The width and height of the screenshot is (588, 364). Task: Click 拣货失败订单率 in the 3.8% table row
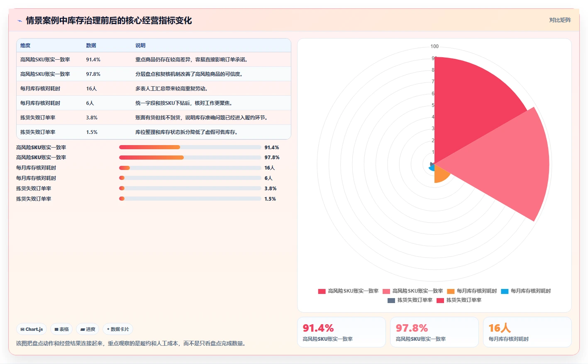(x=38, y=118)
